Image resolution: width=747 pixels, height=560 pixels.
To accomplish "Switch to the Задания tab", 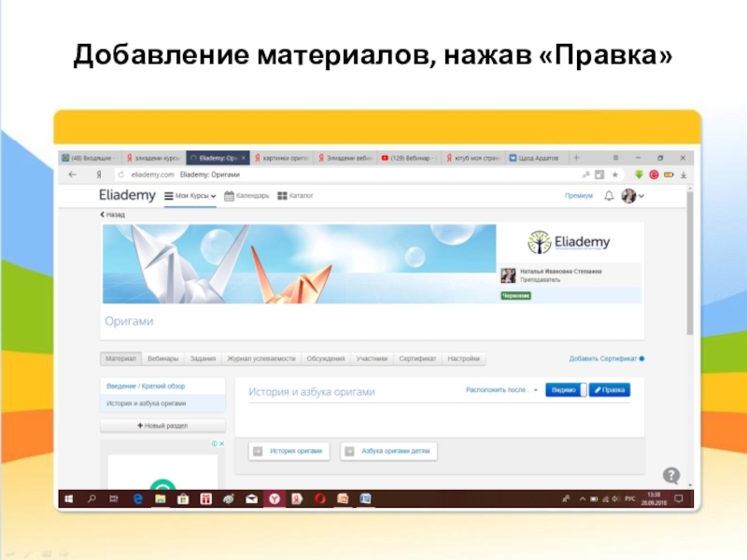I will coord(203,358).
